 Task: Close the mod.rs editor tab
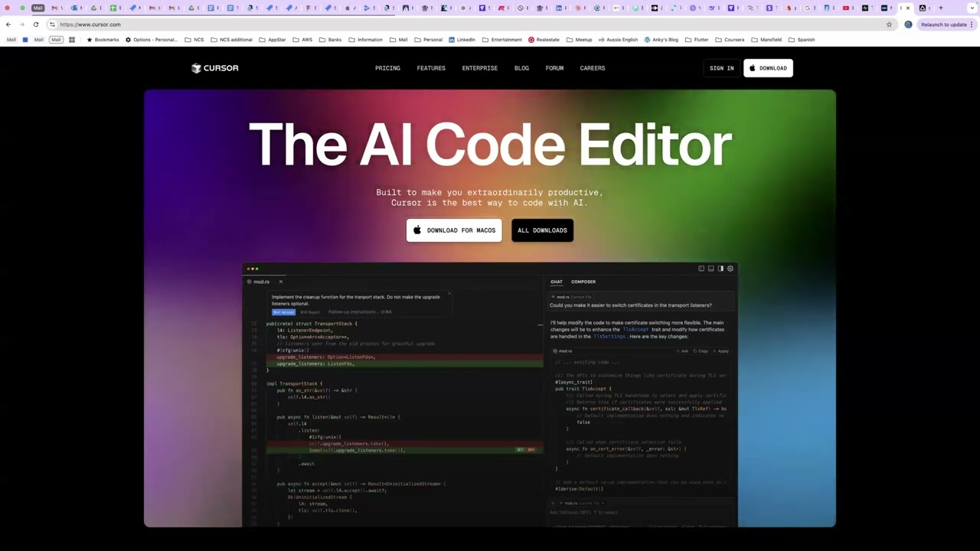coord(280,282)
